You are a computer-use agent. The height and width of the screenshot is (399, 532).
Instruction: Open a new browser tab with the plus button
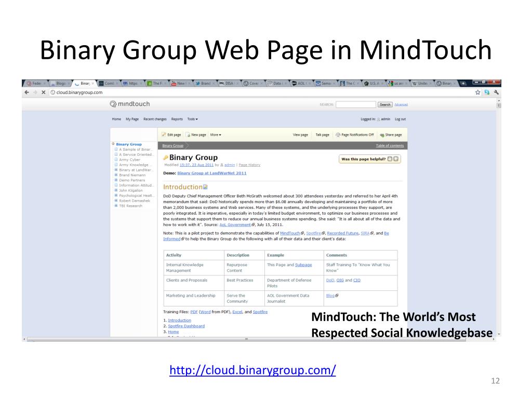(x=463, y=83)
